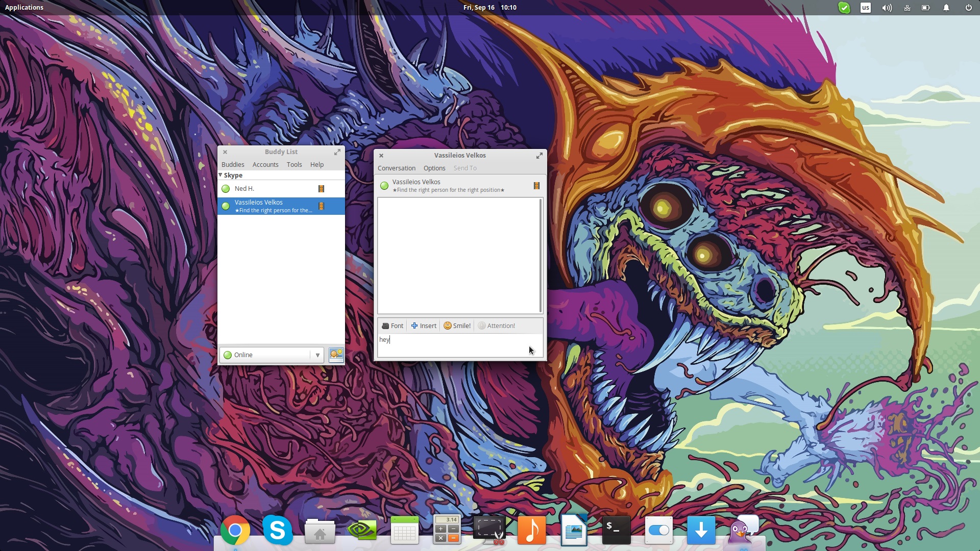Open the downloads arrow dock icon
The image size is (980, 551).
(x=701, y=530)
